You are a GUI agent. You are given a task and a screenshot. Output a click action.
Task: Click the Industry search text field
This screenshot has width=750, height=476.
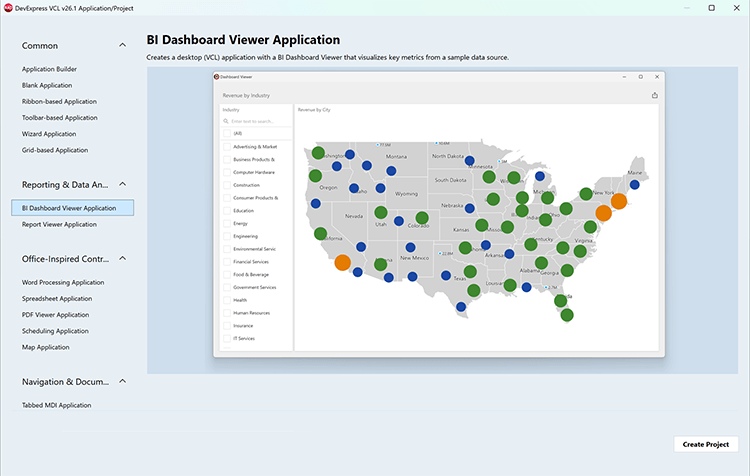[256, 121]
